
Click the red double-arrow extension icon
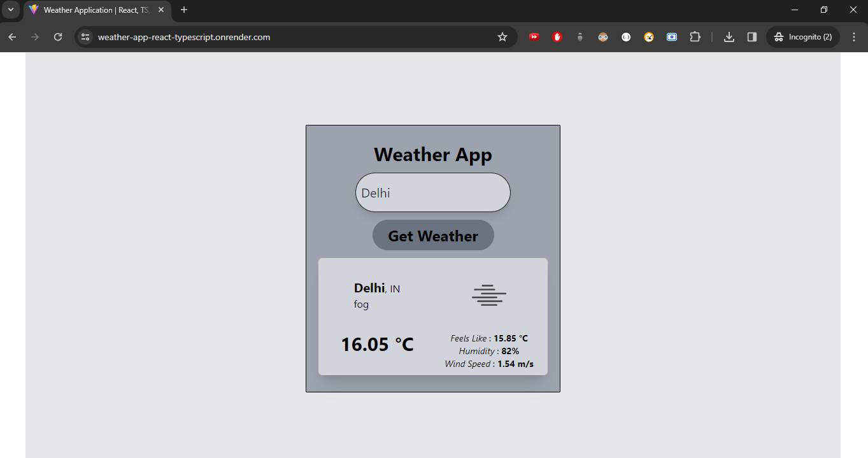[534, 37]
